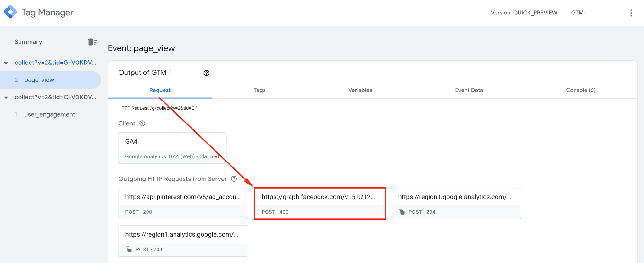The image size is (644, 263).
Task: Click the Event: page_view heading
Action: (x=141, y=48)
